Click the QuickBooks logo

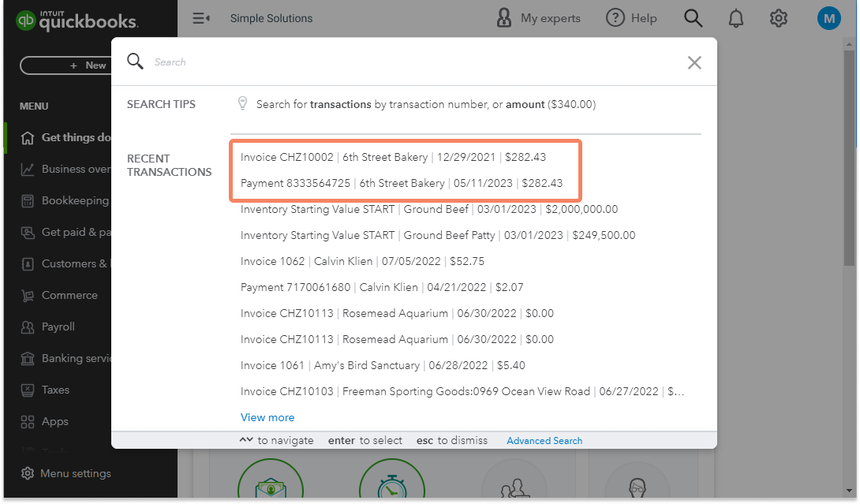click(x=77, y=21)
